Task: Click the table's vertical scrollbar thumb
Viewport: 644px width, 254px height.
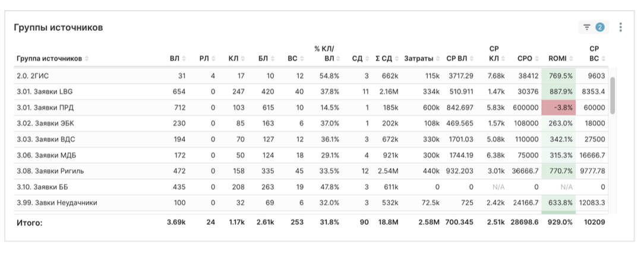Action: pos(613,95)
